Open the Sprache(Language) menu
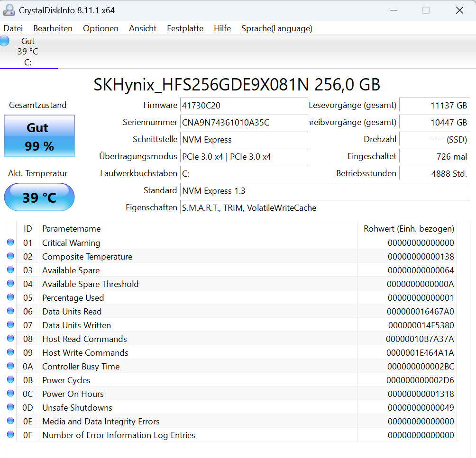 276,28
